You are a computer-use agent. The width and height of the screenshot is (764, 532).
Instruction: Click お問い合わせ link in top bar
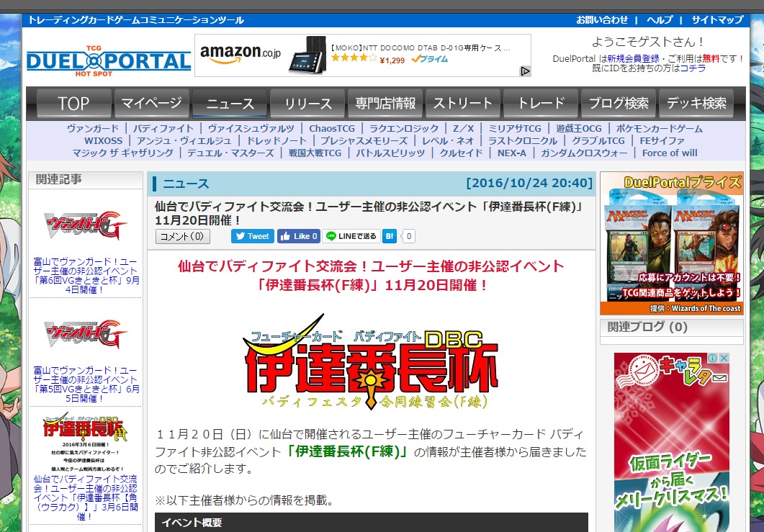click(602, 20)
